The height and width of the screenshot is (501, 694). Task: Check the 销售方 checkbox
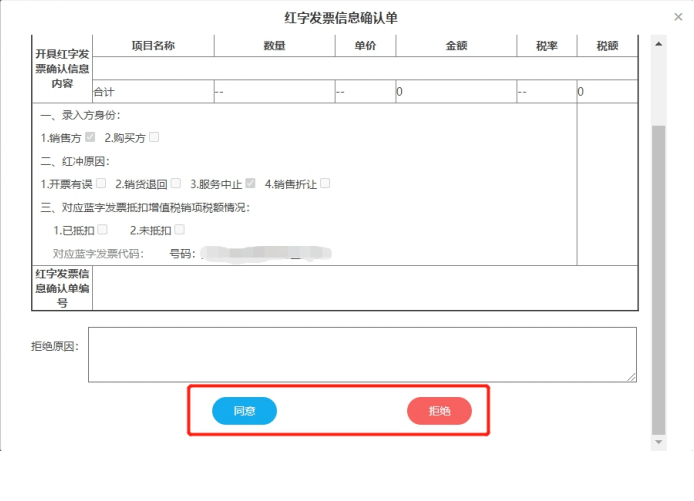coord(91,137)
